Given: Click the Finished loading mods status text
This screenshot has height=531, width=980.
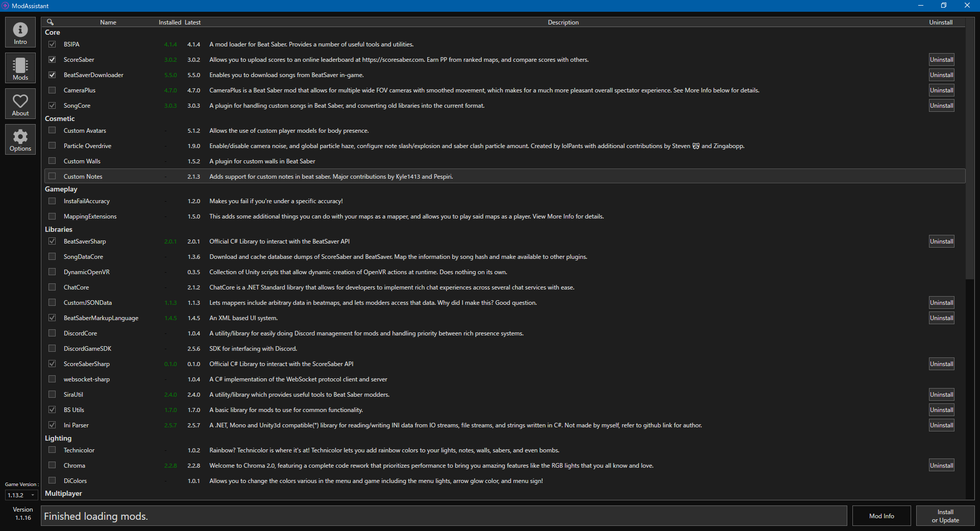Looking at the screenshot, I should tap(96, 516).
